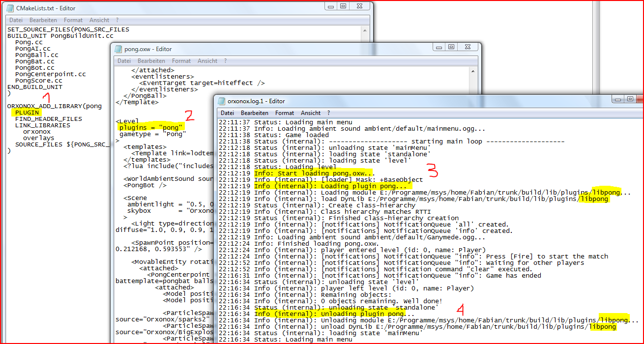644x344 pixels.
Task: Click the '<EventTarget target=hiteffect />' line
Action: coord(202,83)
